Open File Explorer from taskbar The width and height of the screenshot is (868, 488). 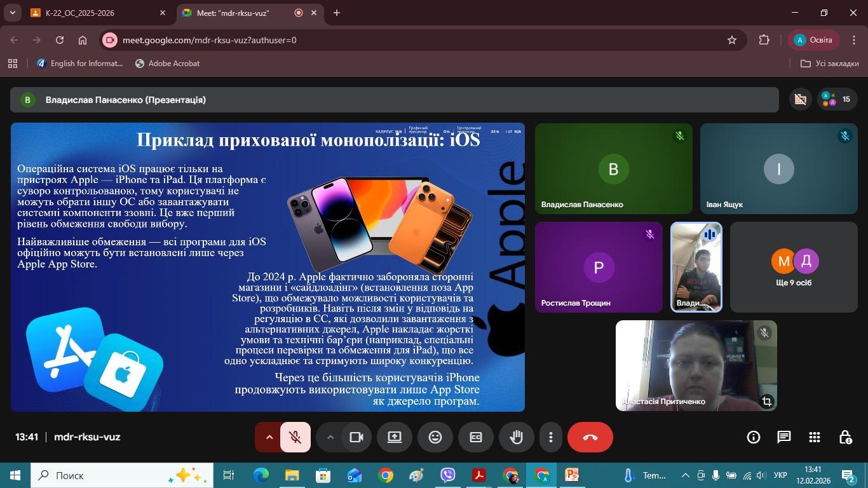point(292,475)
